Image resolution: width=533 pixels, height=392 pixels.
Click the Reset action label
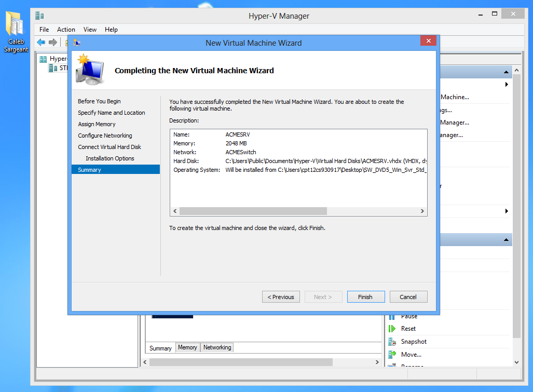[408, 329]
